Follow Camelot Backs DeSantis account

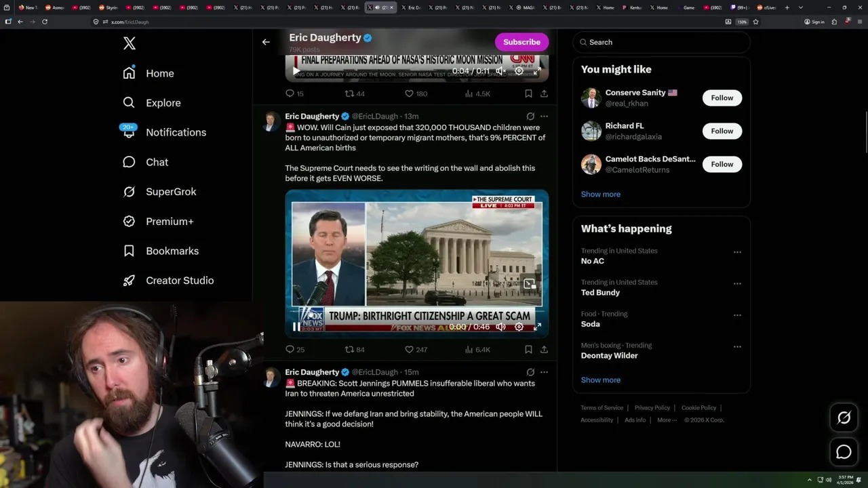point(722,164)
